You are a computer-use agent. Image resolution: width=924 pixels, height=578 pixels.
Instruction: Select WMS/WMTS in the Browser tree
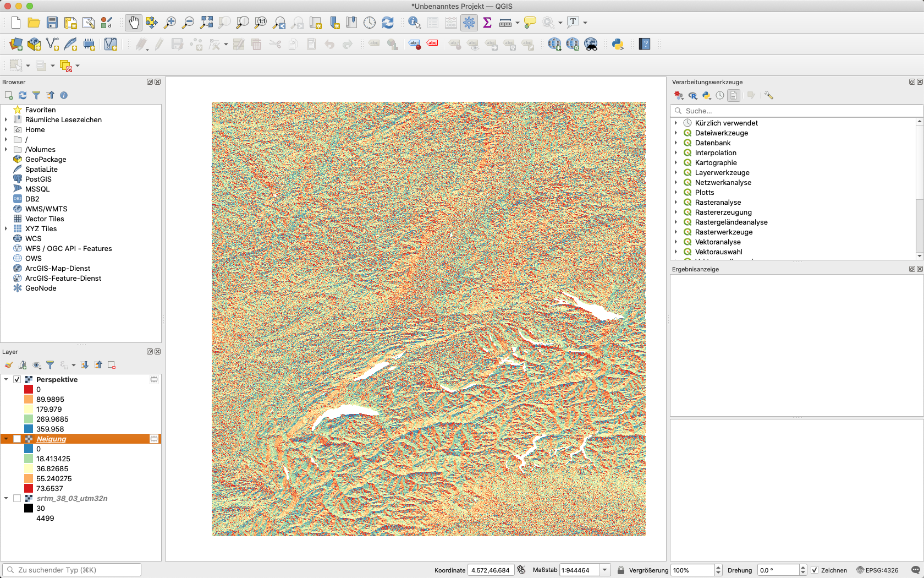46,209
